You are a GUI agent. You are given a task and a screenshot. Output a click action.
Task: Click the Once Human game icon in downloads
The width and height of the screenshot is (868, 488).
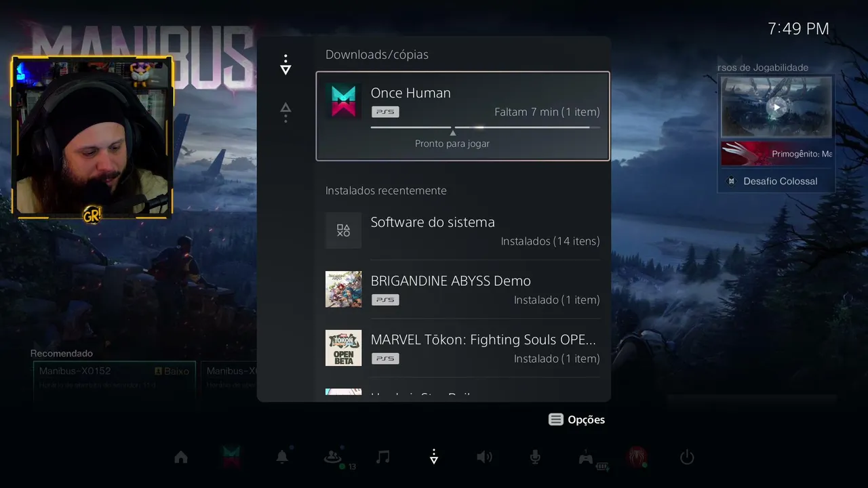343,102
